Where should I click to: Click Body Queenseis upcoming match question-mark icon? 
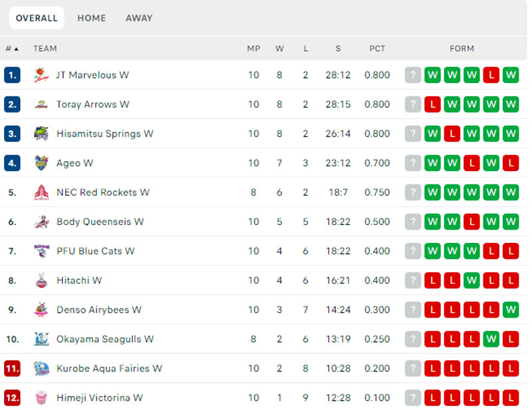click(x=413, y=222)
